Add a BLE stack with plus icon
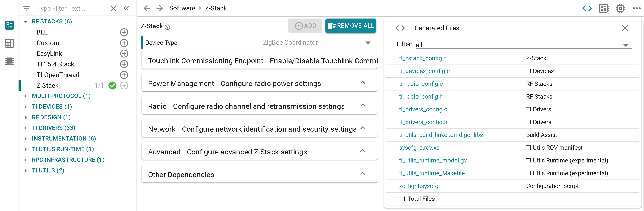 point(124,32)
